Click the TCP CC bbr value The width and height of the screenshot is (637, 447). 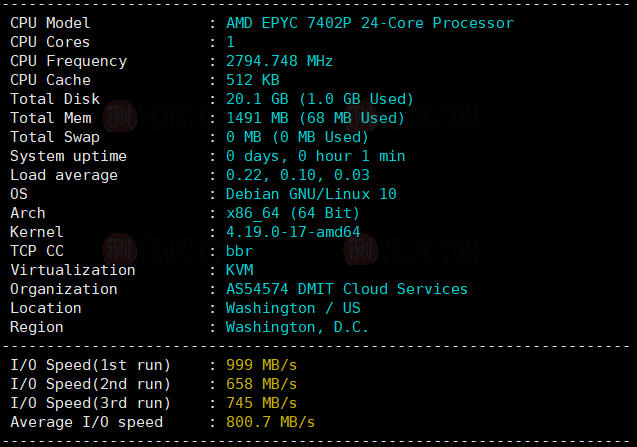tap(239, 251)
